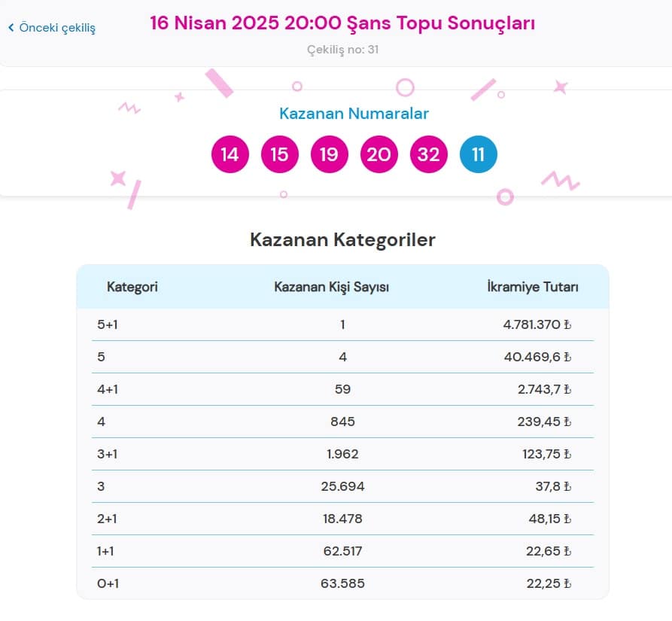This screenshot has height=621, width=672.
Task: Click the İkramiye Tutarı column header
Action: click(x=533, y=287)
